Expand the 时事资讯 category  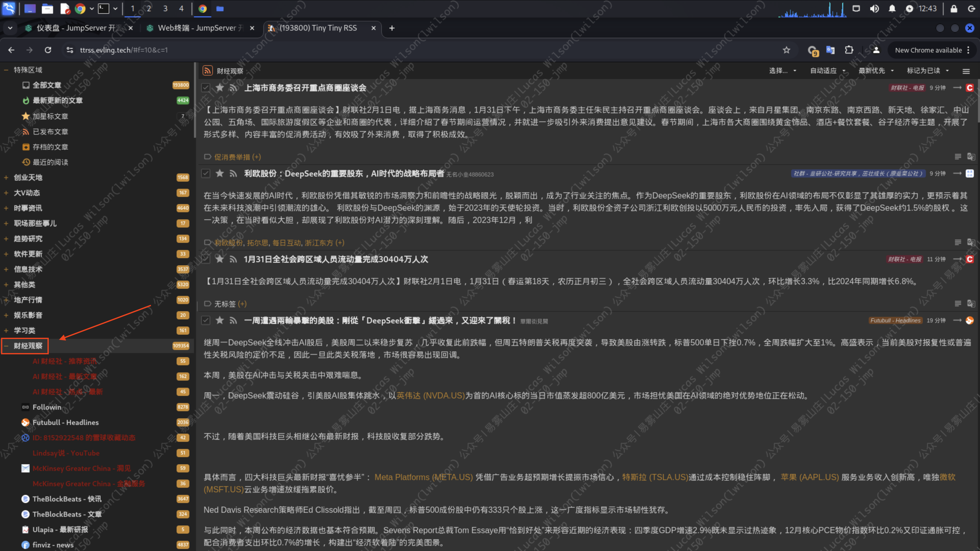tap(6, 208)
